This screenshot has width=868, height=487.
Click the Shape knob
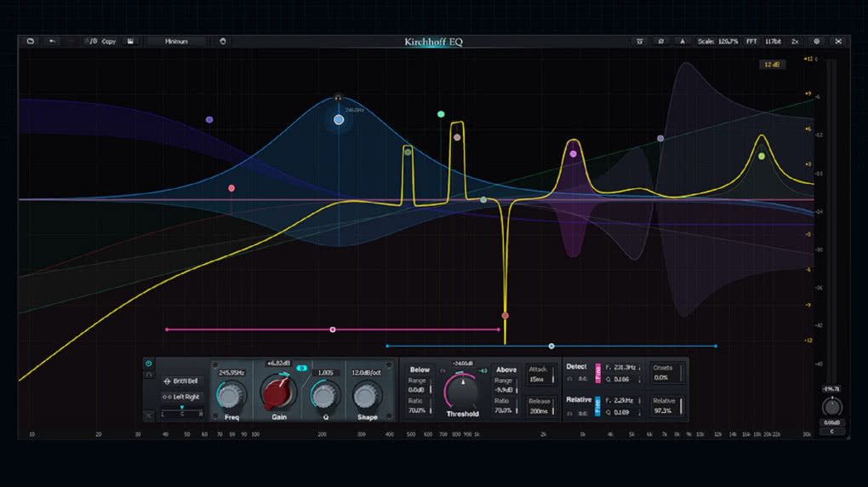coord(365,396)
